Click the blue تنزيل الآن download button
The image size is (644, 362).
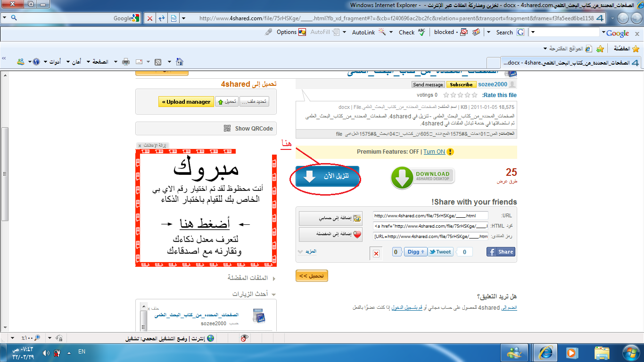tap(328, 177)
